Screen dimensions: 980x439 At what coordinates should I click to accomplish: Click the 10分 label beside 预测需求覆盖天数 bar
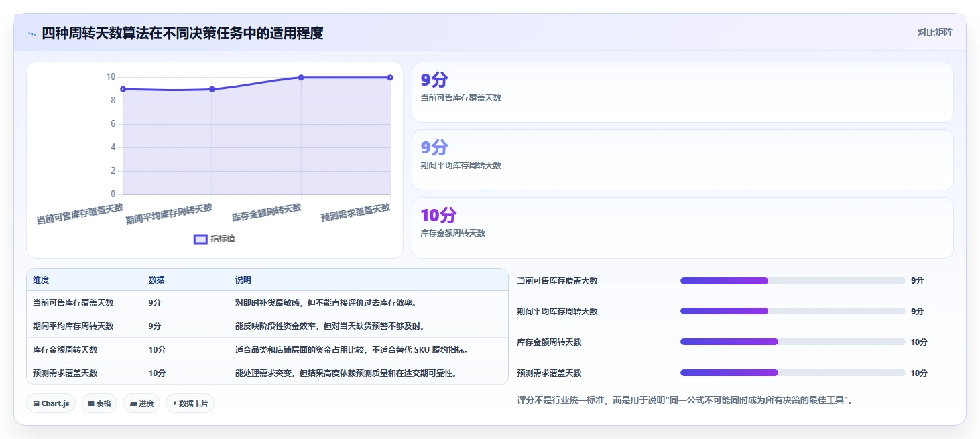point(919,373)
